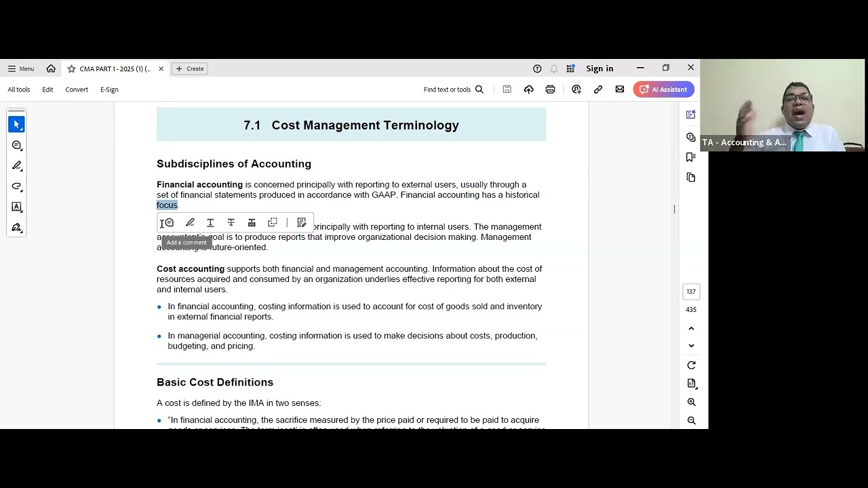Click the left toolbar drag handle
Image resolution: width=868 pixels, height=488 pixels.
[17, 111]
